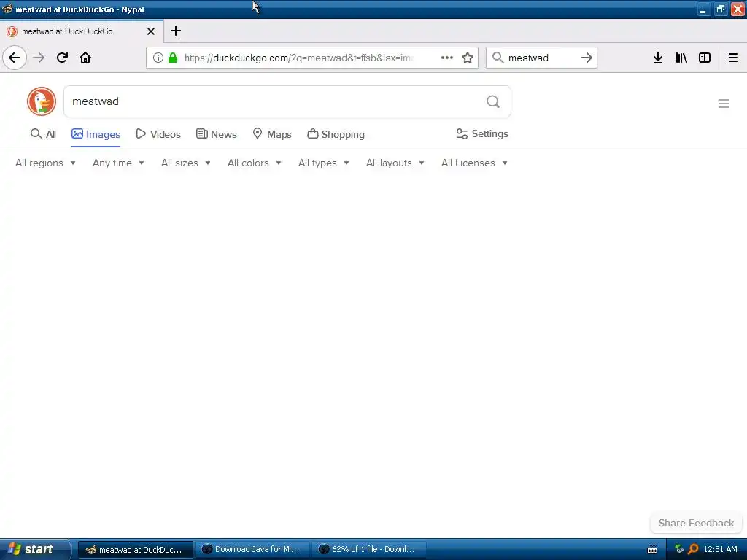Open the Shopping tab
The width and height of the screenshot is (747, 560).
336,134
